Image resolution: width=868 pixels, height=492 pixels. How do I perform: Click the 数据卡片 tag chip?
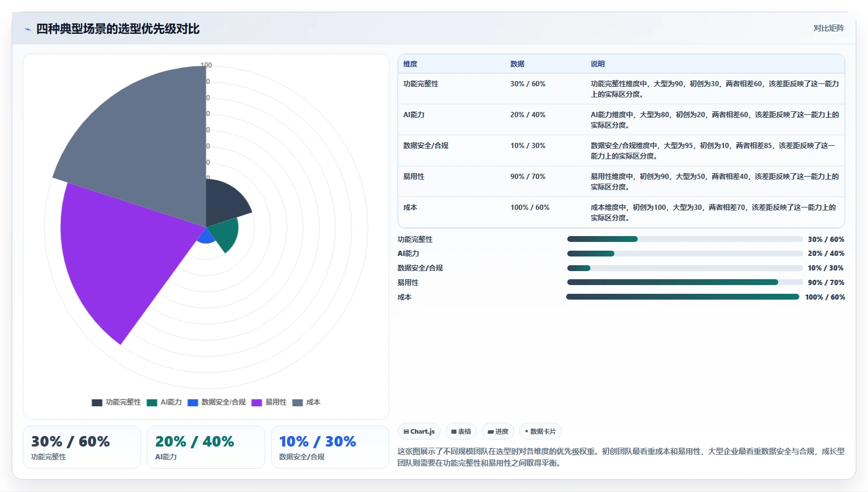click(540, 431)
